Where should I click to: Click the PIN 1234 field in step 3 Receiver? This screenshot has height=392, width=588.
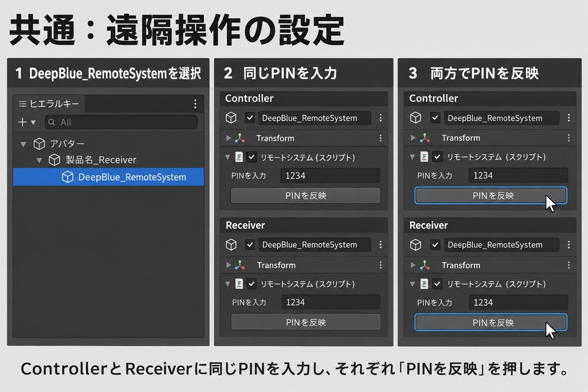(519, 302)
